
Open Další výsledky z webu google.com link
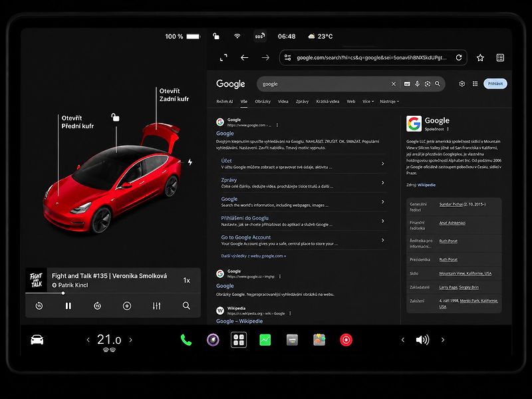pos(253,256)
